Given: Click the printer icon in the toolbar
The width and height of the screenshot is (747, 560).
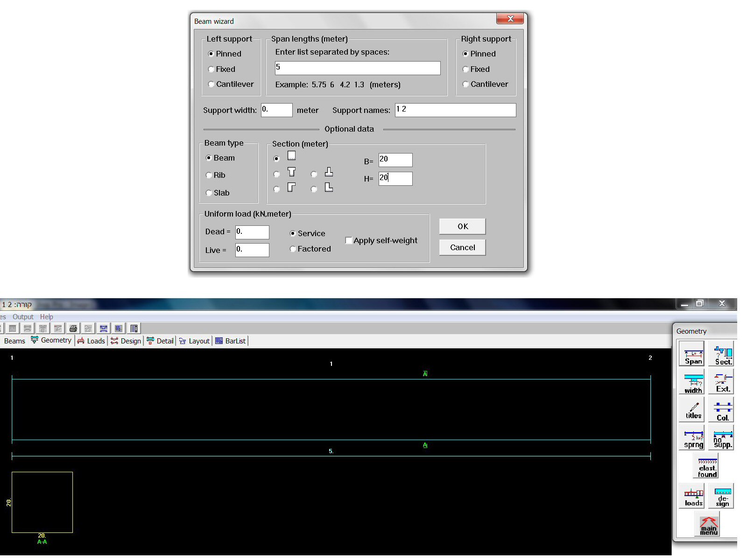Looking at the screenshot, I should pyautogui.click(x=73, y=329).
